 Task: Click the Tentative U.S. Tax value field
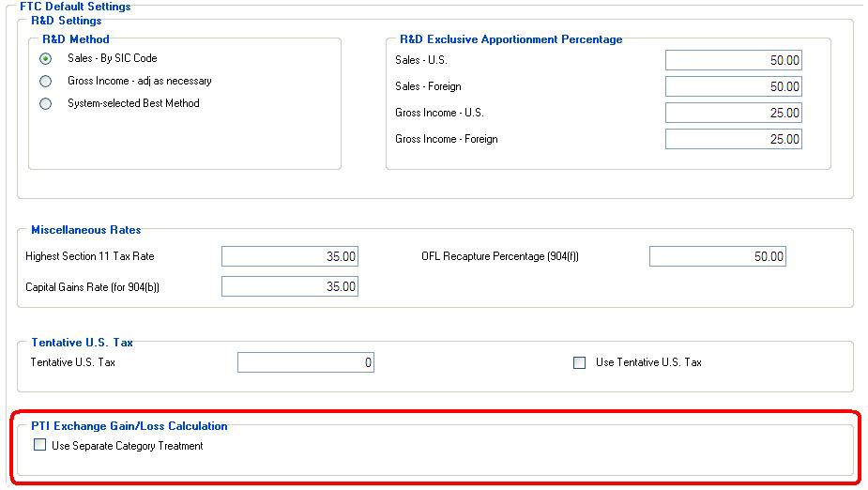pyautogui.click(x=305, y=362)
